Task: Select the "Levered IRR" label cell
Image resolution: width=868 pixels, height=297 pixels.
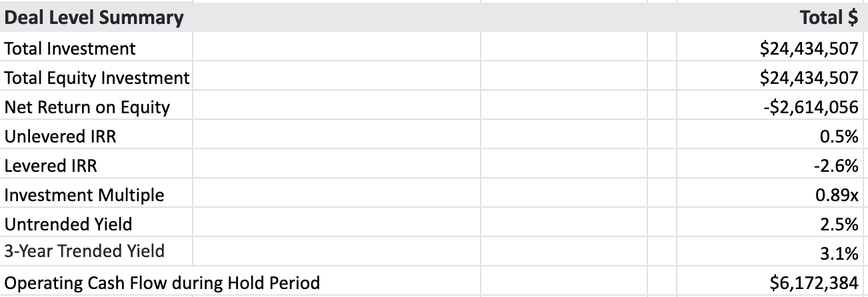Action: click(x=51, y=166)
